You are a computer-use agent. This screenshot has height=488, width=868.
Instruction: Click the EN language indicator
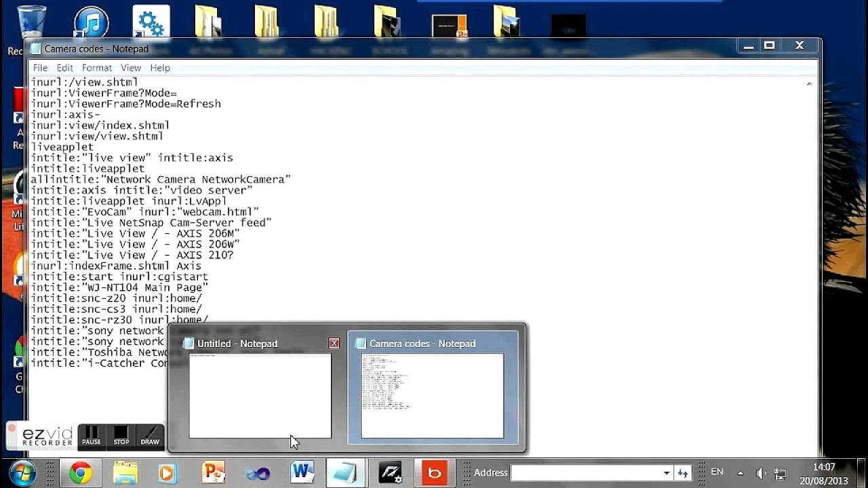pyautogui.click(x=717, y=472)
